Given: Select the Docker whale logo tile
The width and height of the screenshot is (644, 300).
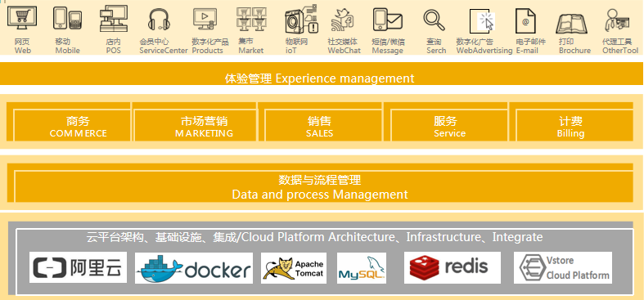Looking at the screenshot, I should click(194, 268).
